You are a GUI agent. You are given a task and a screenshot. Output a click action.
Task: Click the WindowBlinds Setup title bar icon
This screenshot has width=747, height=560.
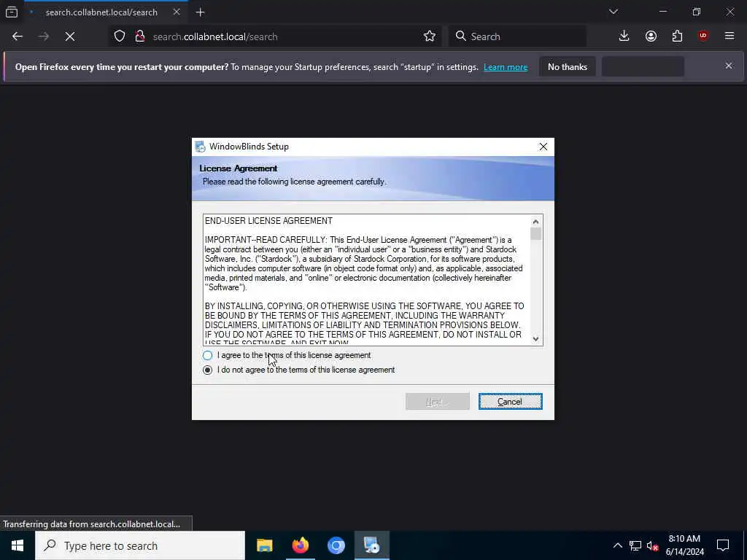[x=200, y=146]
